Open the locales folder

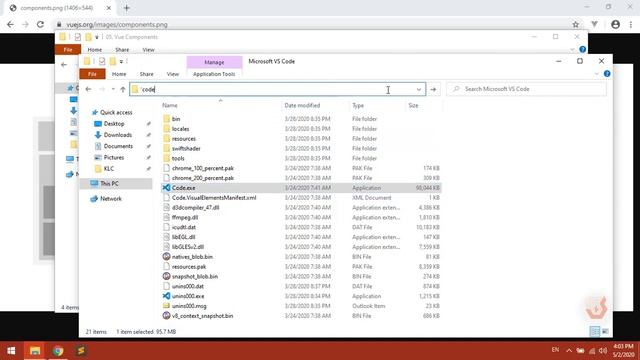pyautogui.click(x=180, y=129)
